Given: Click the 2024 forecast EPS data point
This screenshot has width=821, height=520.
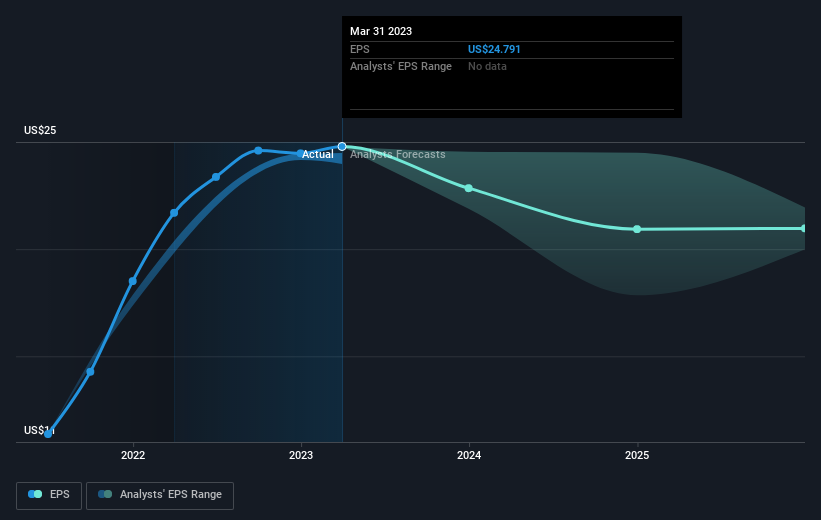Looking at the screenshot, I should point(469,188).
